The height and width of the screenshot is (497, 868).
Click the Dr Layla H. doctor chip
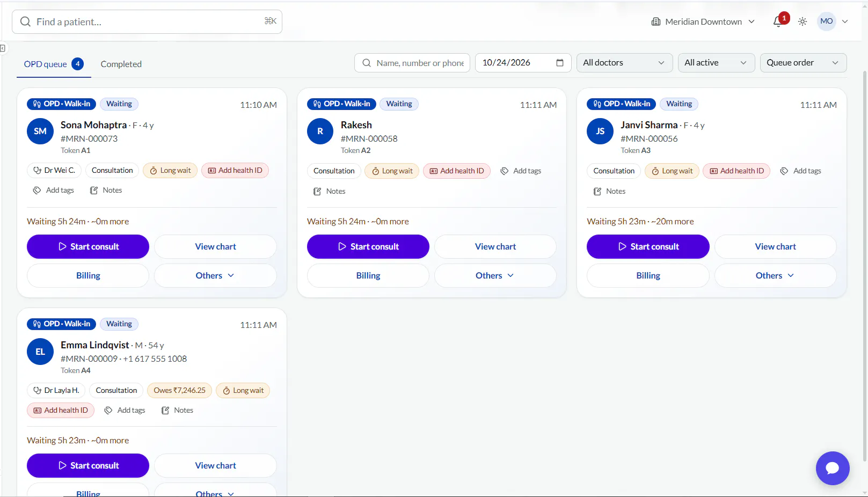(x=56, y=390)
